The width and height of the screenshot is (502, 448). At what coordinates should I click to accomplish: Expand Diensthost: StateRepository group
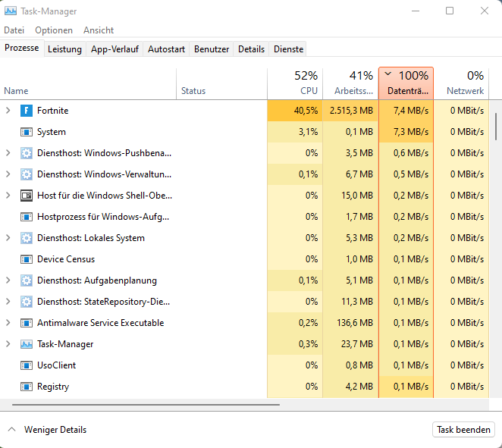[x=8, y=302]
